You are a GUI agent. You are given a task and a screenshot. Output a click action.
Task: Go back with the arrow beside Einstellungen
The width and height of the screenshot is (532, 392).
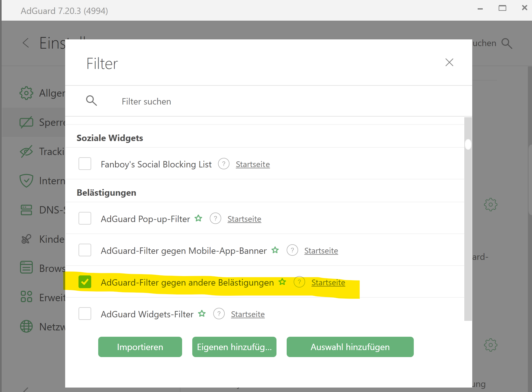click(26, 43)
